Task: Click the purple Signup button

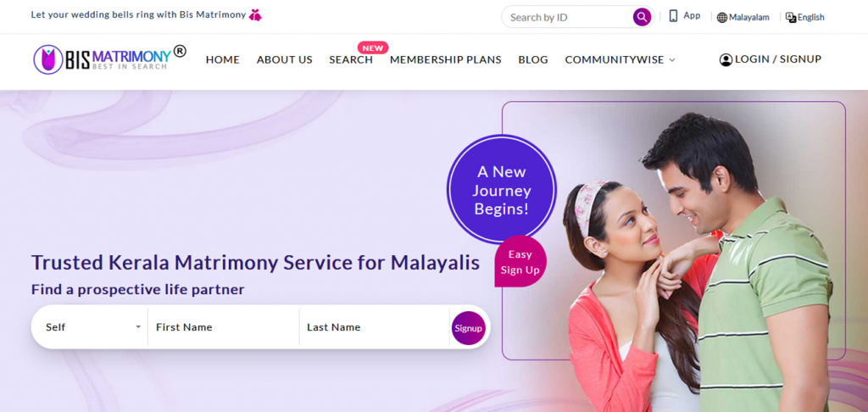Action: [468, 328]
